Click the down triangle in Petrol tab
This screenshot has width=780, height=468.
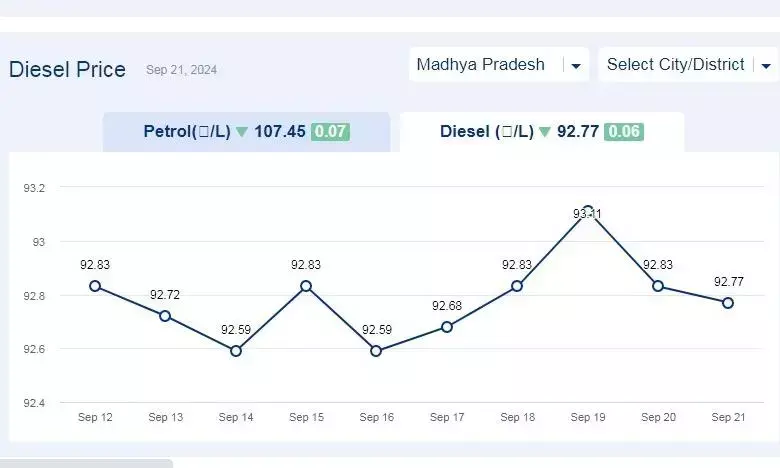[x=242, y=132]
